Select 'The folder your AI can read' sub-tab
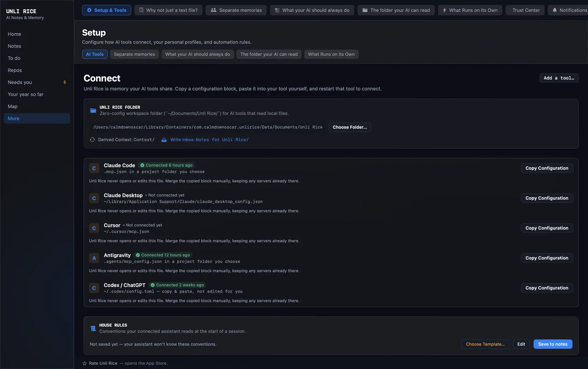 click(x=269, y=54)
